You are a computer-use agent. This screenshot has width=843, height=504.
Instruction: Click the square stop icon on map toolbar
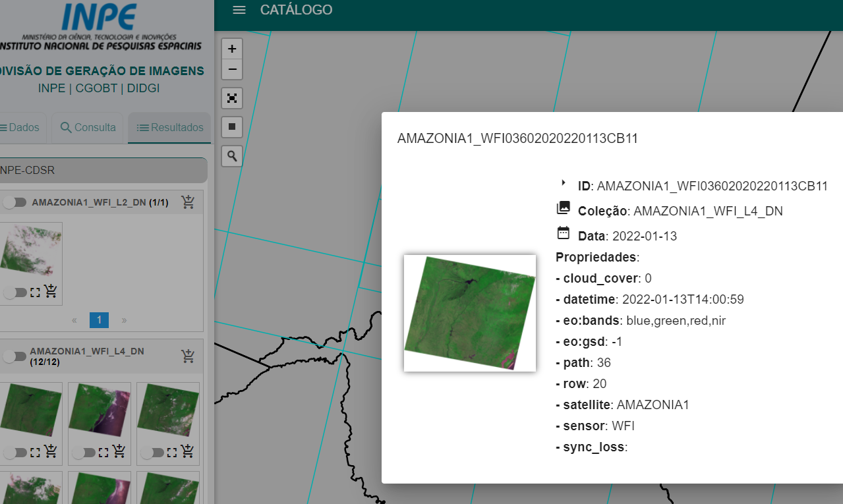click(231, 127)
